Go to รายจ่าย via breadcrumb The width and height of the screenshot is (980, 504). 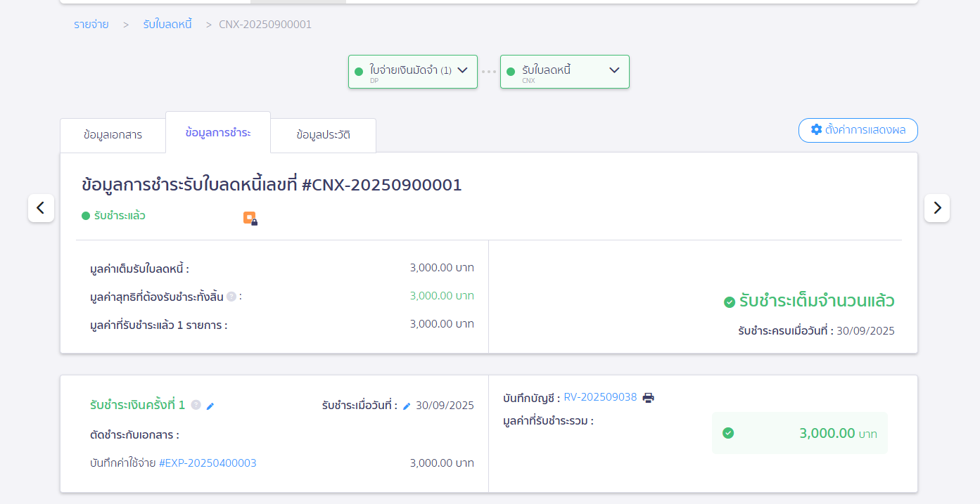click(90, 24)
